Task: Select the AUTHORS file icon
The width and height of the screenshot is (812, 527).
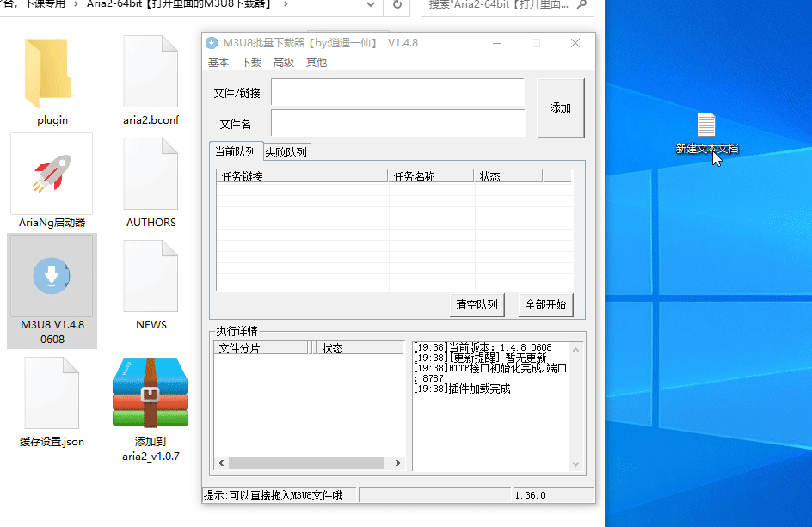Action: pos(151,174)
